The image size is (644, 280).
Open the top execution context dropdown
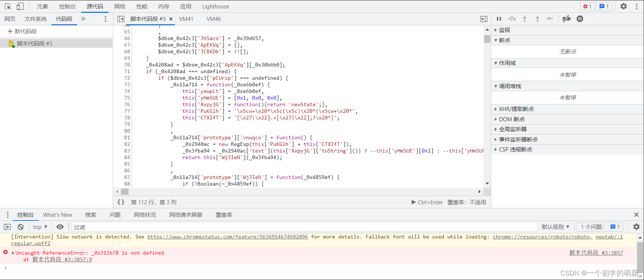coord(40,227)
